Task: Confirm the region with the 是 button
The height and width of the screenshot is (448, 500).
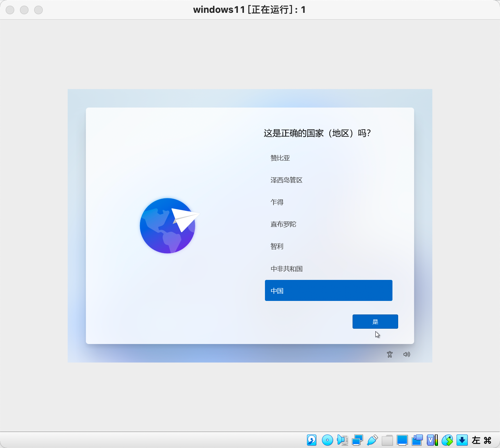Action: click(375, 322)
